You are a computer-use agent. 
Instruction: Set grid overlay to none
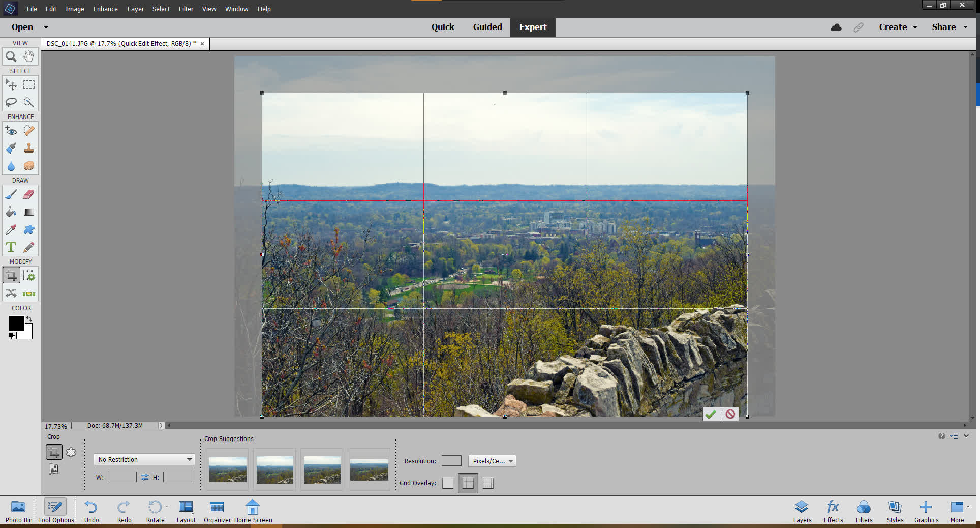click(448, 483)
